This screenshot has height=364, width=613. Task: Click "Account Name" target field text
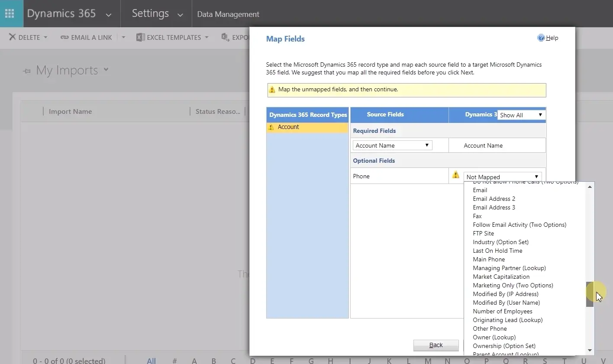(x=483, y=145)
